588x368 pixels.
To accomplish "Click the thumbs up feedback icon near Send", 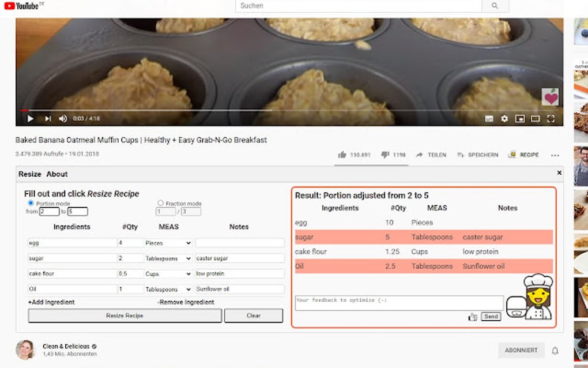I will (x=473, y=317).
